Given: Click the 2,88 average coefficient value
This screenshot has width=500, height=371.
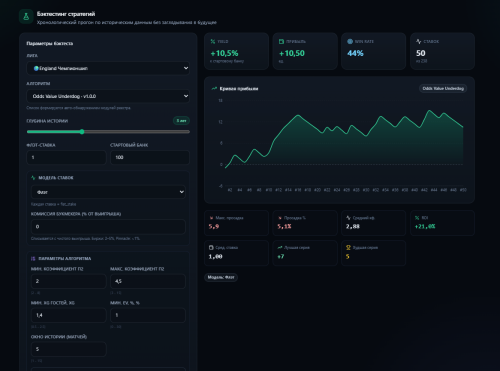Looking at the screenshot, I should coord(353,227).
